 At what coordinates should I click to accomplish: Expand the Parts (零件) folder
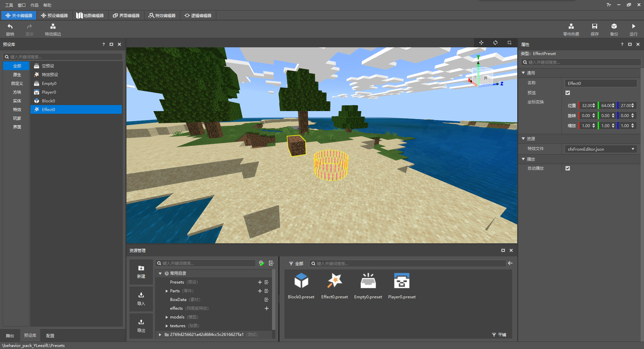(167, 291)
